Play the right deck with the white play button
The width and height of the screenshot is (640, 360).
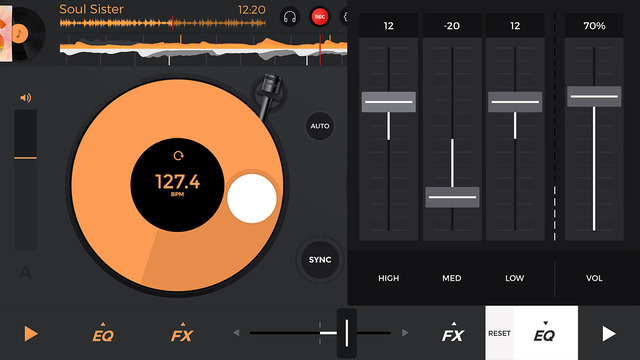point(609,333)
